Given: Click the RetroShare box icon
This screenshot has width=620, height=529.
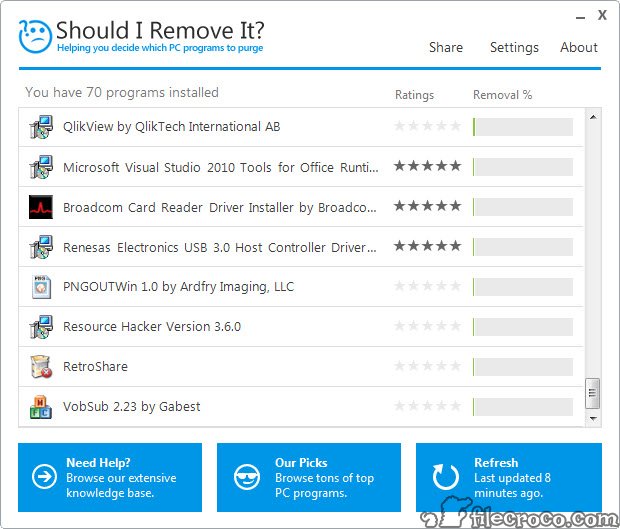Looking at the screenshot, I should (42, 367).
